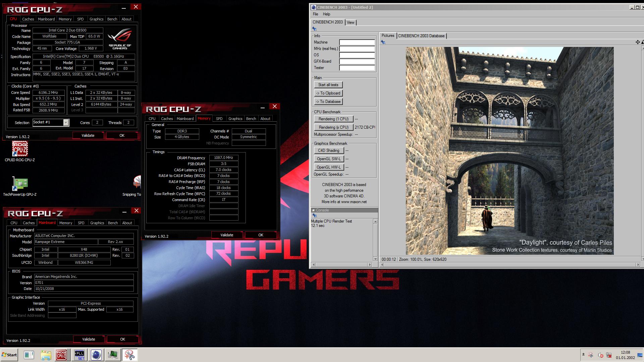Click the CINEBENCH 2003 panel pin icon

(x=314, y=29)
